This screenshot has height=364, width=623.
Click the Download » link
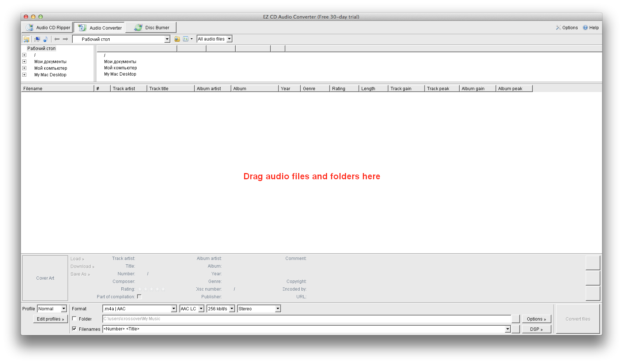pyautogui.click(x=82, y=267)
